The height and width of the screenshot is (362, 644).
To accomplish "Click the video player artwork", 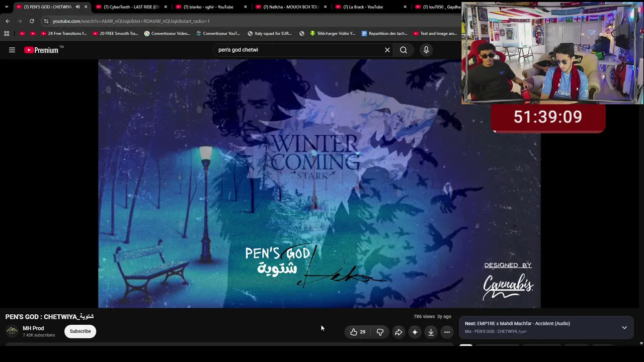I will pyautogui.click(x=319, y=184).
